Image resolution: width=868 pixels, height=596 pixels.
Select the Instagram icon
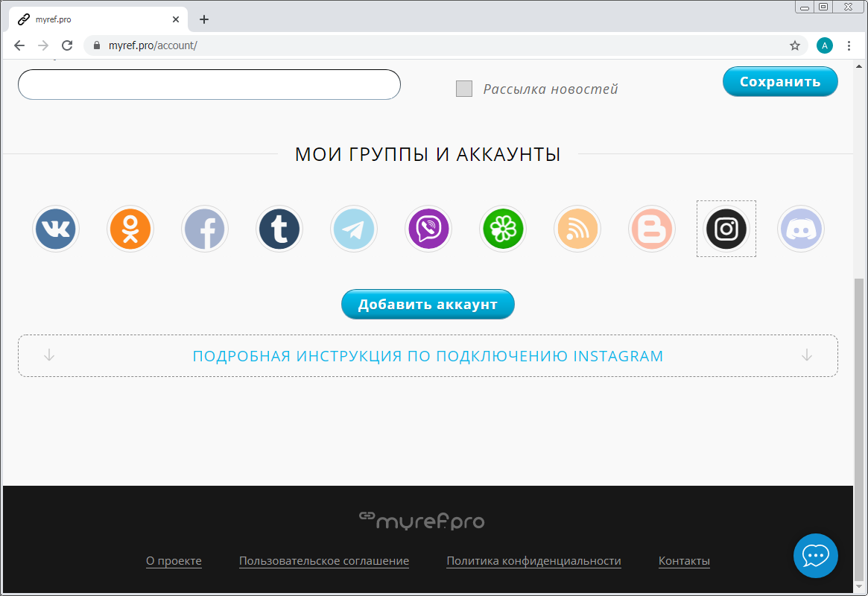tap(726, 229)
